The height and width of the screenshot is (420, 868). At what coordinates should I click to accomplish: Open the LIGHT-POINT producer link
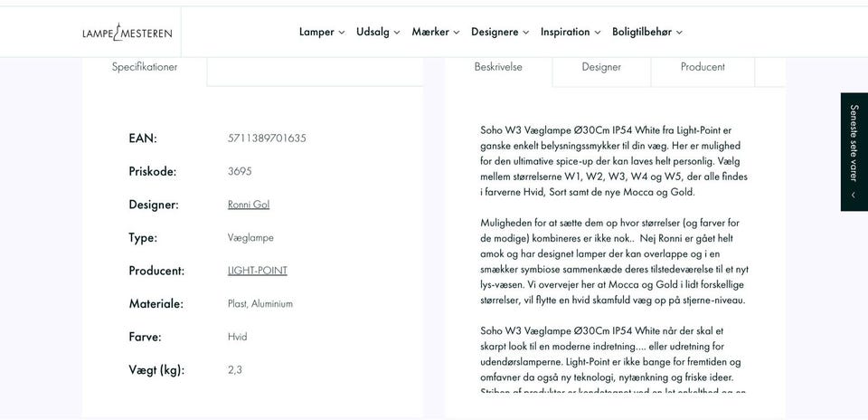click(x=258, y=271)
